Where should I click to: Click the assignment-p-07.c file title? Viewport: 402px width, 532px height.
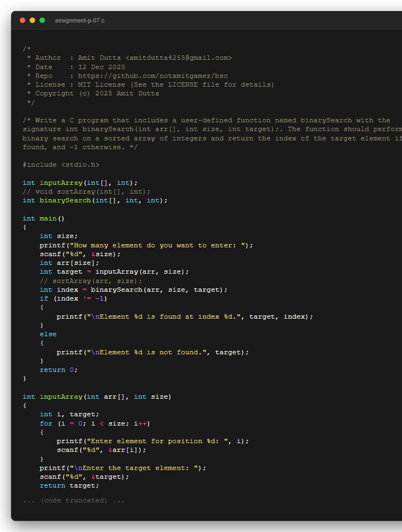(x=80, y=20)
